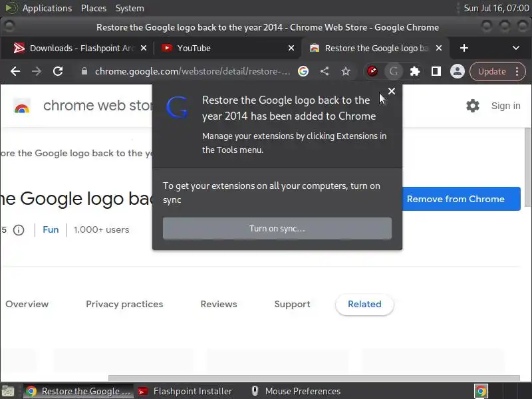Switch to Restore the Google taskbar window
Viewport: 532px width, 399px height.
click(x=78, y=391)
